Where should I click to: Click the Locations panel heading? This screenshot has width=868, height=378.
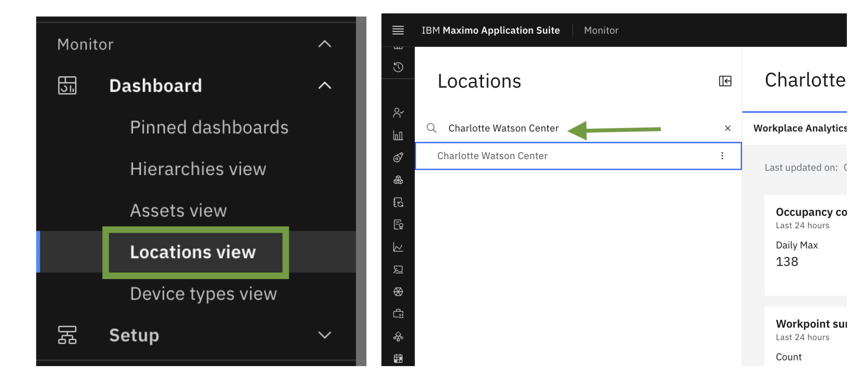click(x=479, y=81)
